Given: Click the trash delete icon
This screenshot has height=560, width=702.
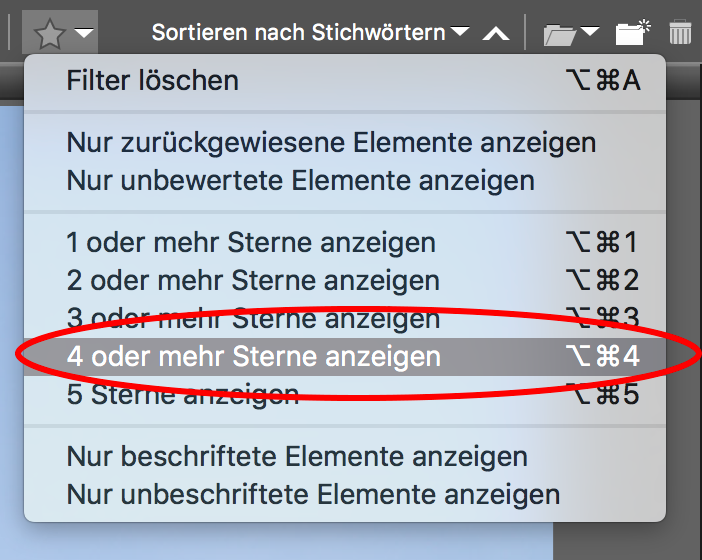Looking at the screenshot, I should pos(680,33).
